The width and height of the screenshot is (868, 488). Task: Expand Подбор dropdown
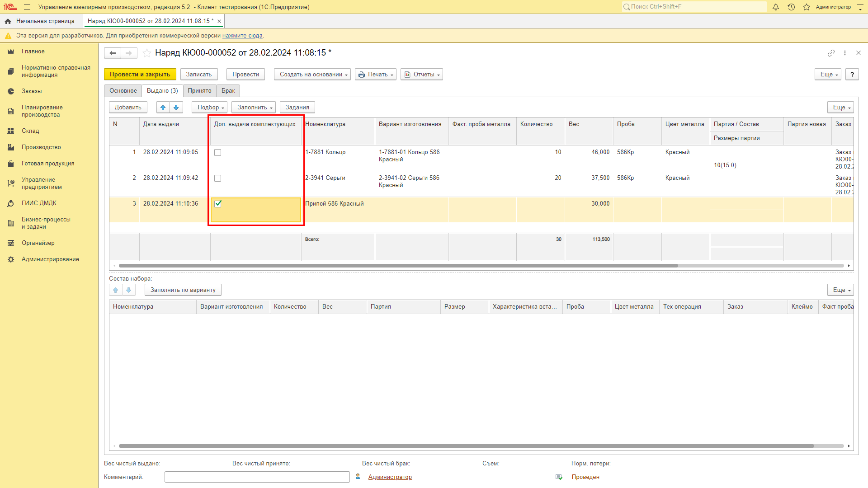(x=209, y=107)
